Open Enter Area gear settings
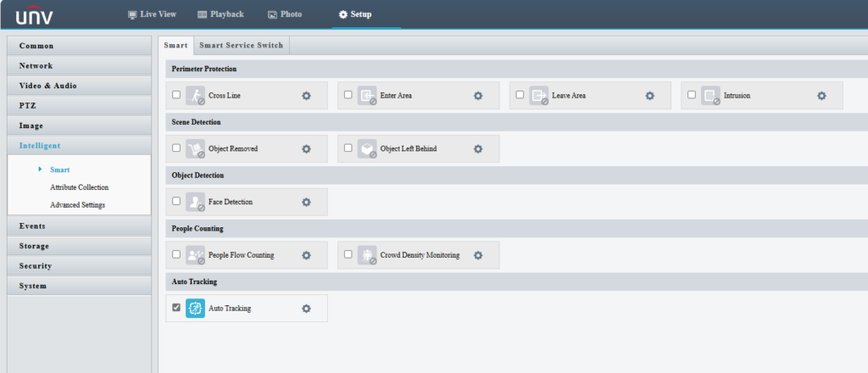 tap(478, 96)
